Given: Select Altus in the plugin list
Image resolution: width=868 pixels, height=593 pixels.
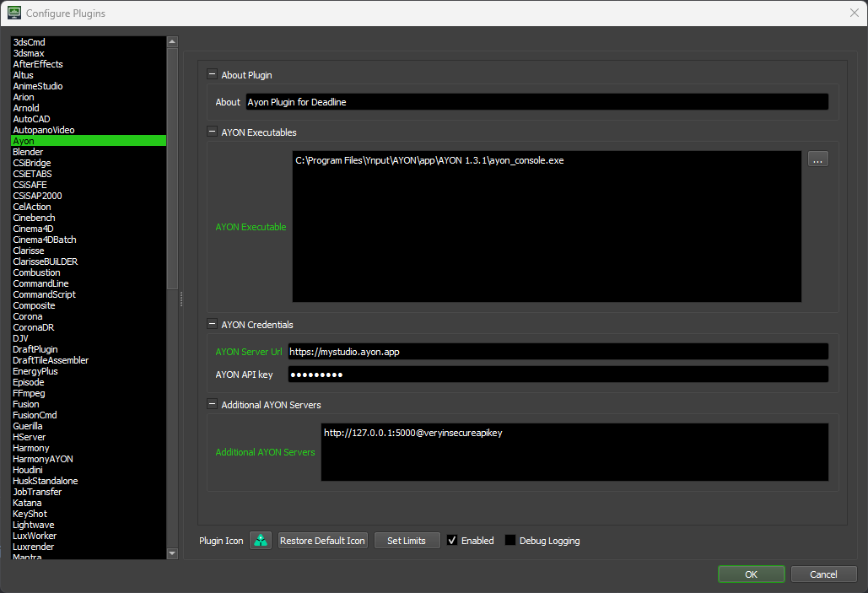Looking at the screenshot, I should (x=89, y=75).
